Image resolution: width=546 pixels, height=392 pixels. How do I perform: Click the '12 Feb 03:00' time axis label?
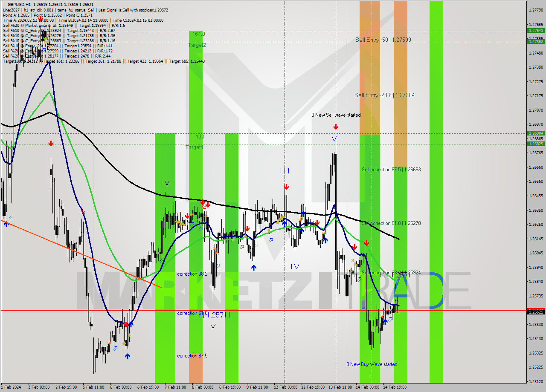285,387
